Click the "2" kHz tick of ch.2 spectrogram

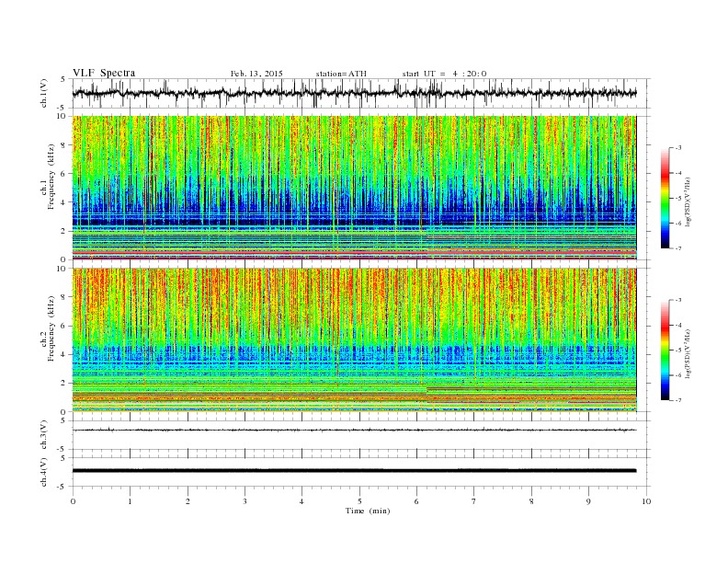click(x=64, y=384)
